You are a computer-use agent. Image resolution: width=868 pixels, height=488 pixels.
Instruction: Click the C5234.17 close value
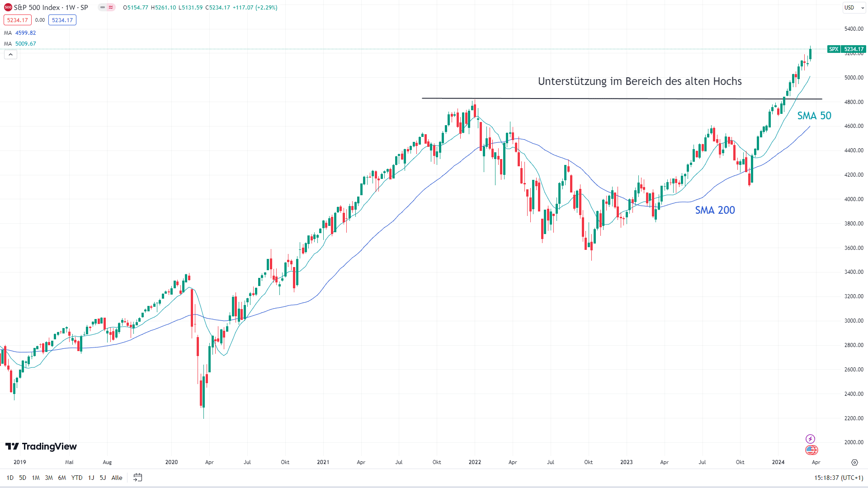pos(217,8)
